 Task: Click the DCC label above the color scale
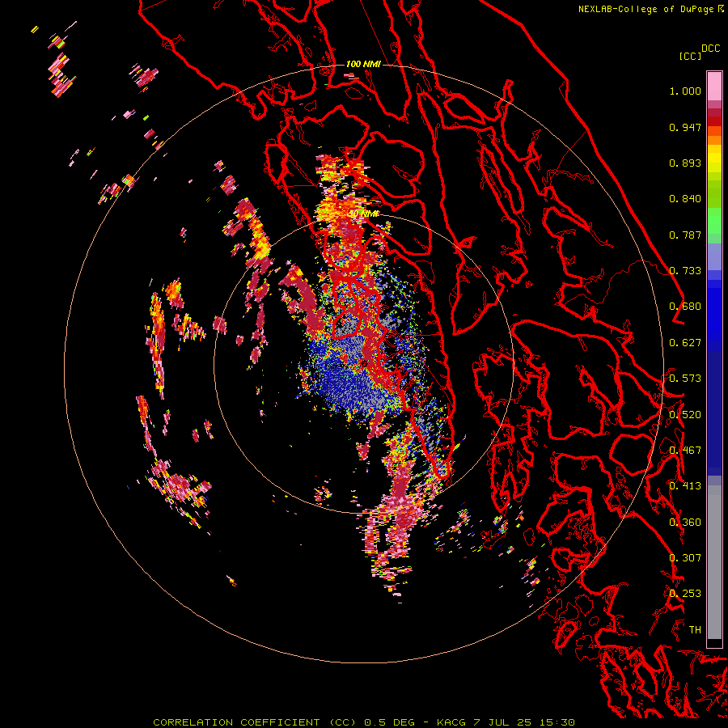[x=710, y=49]
